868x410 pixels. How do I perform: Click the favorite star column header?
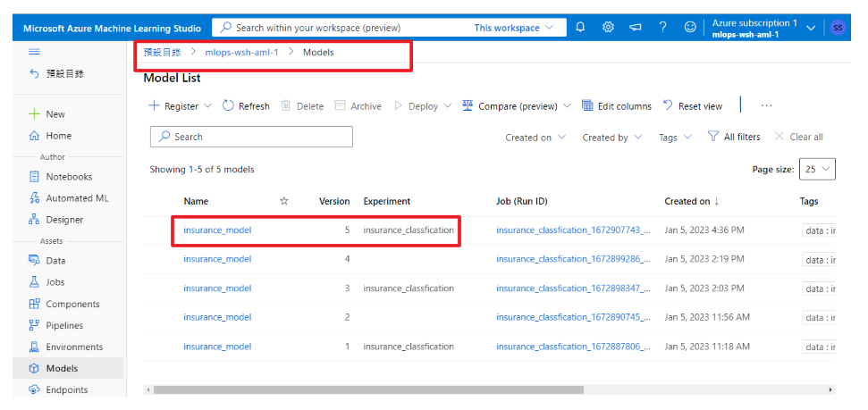pyautogui.click(x=284, y=202)
